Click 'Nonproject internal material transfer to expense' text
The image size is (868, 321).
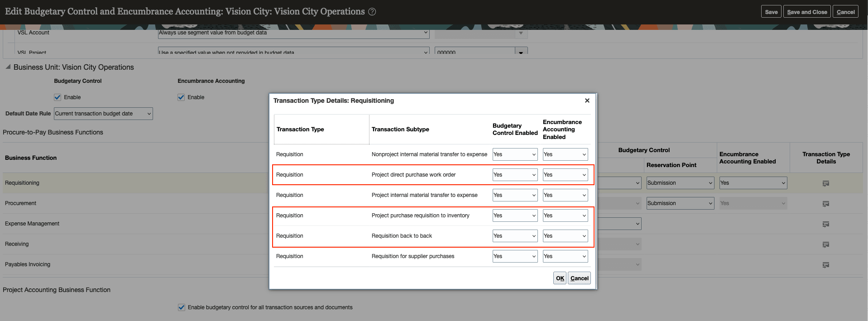[x=429, y=154]
